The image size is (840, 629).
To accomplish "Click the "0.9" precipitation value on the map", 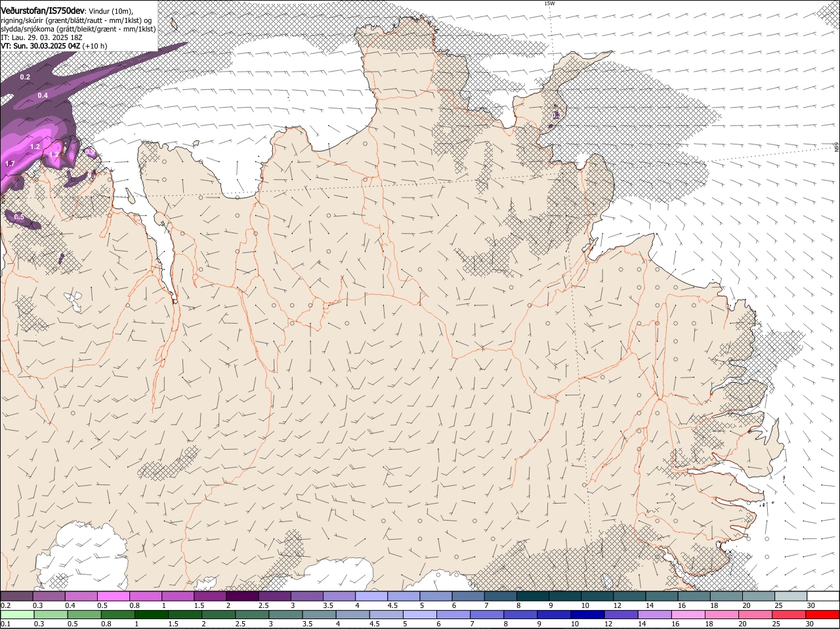I will 91,152.
